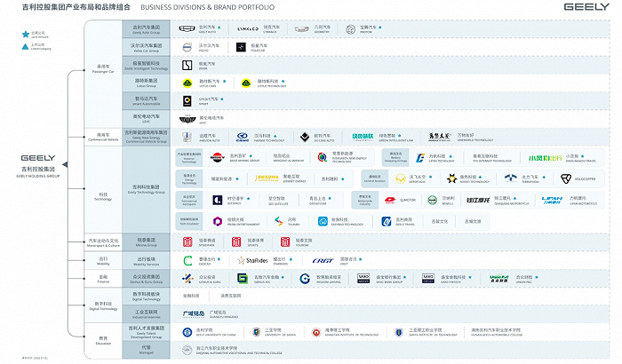Click the Benelli green round logo

(x=433, y=201)
